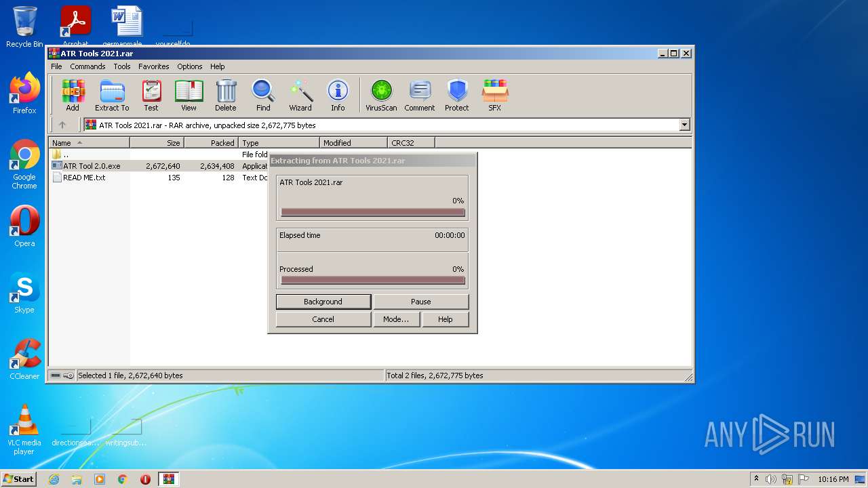The height and width of the screenshot is (488, 868).
Task: Open the View toolbar icon
Action: click(x=189, y=95)
